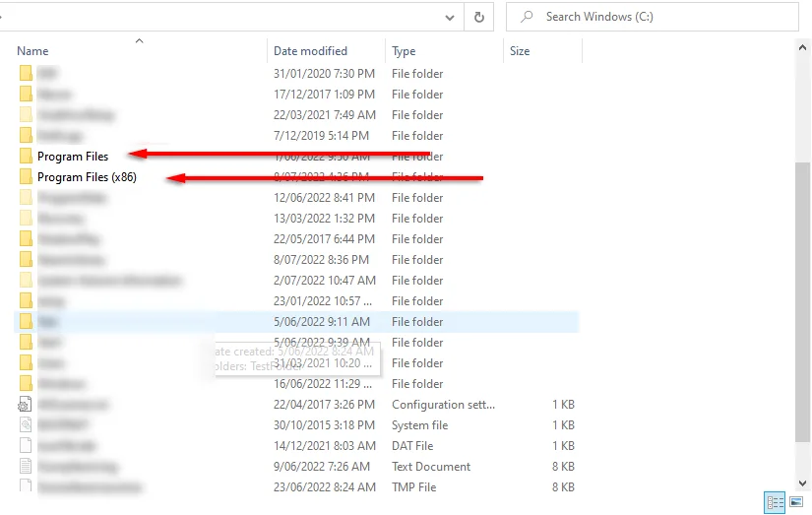Click the Program Files (x86) folder icon
Image resolution: width=812 pixels, height=515 pixels.
pyautogui.click(x=26, y=176)
